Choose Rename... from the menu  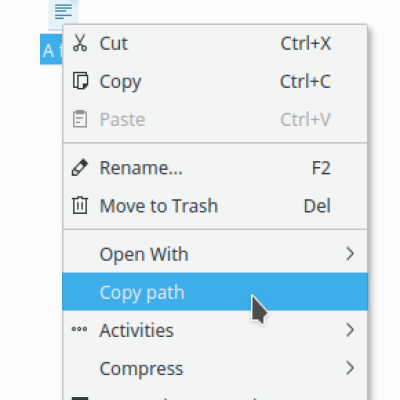click(x=215, y=168)
